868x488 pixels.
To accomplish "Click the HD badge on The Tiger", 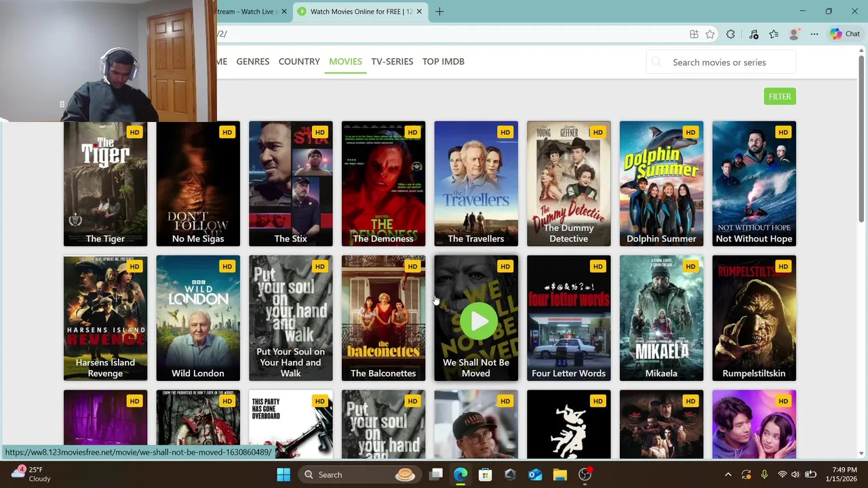I will [134, 132].
